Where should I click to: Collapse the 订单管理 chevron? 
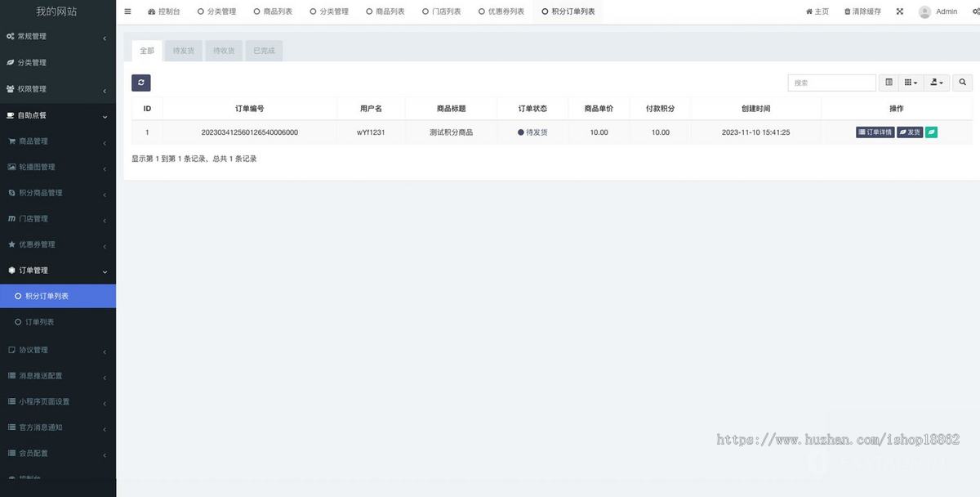point(105,272)
